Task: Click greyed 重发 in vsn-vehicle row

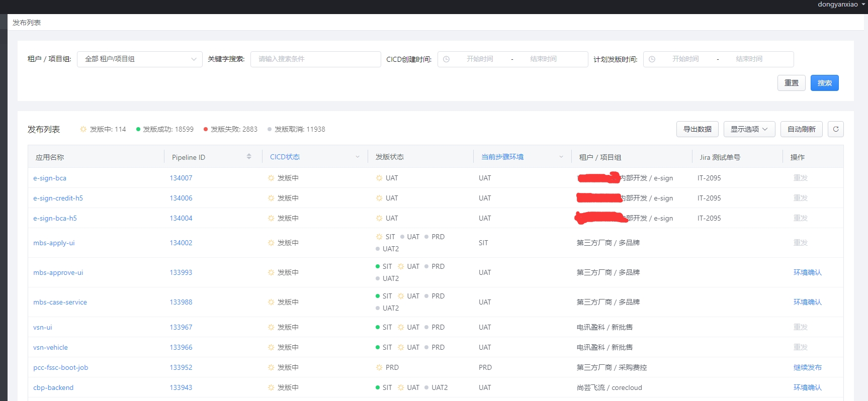Action: (800, 347)
